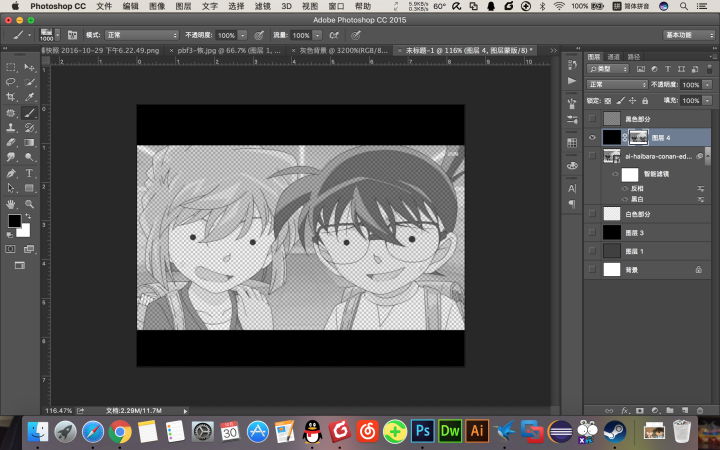Open the 选择 menu
This screenshot has width=720, height=450.
236,6
